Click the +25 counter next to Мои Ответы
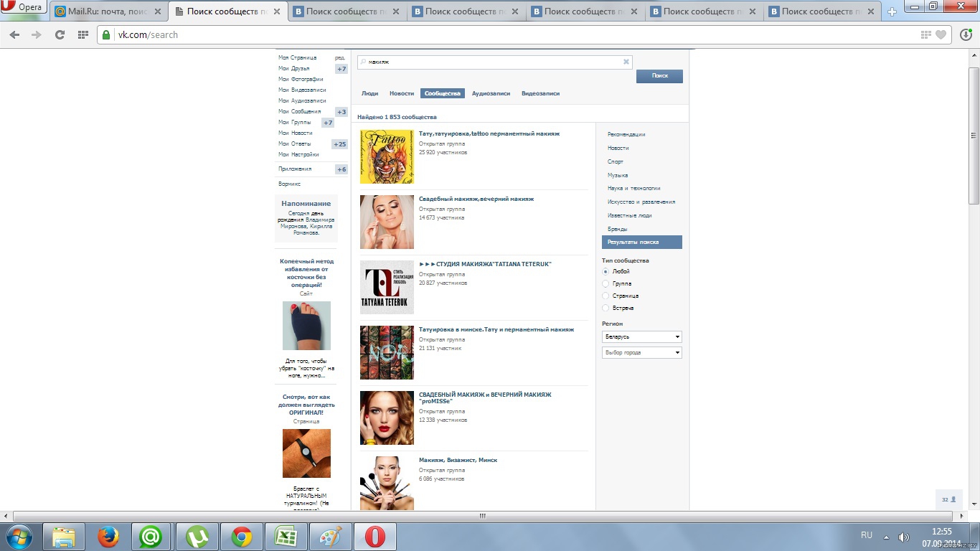 (340, 144)
